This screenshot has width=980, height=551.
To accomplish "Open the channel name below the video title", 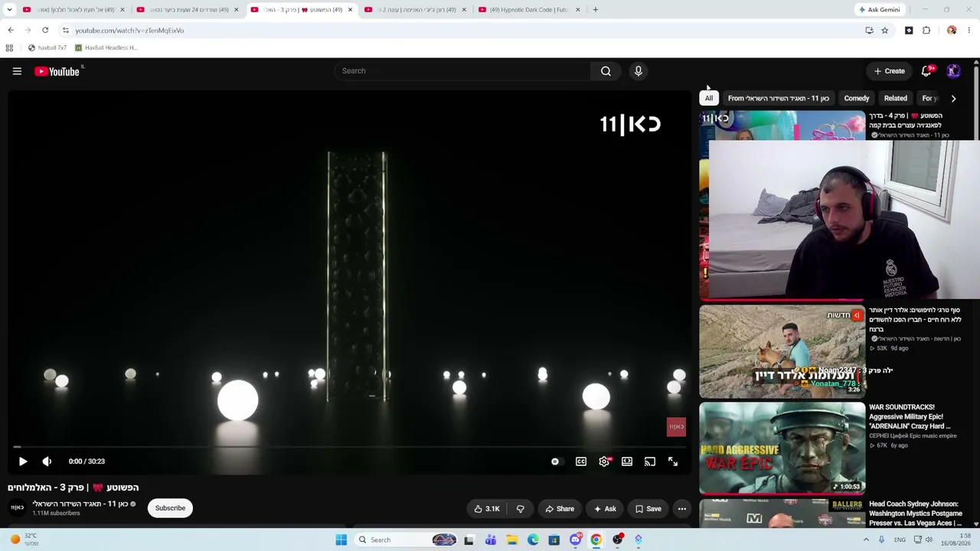I will [80, 504].
